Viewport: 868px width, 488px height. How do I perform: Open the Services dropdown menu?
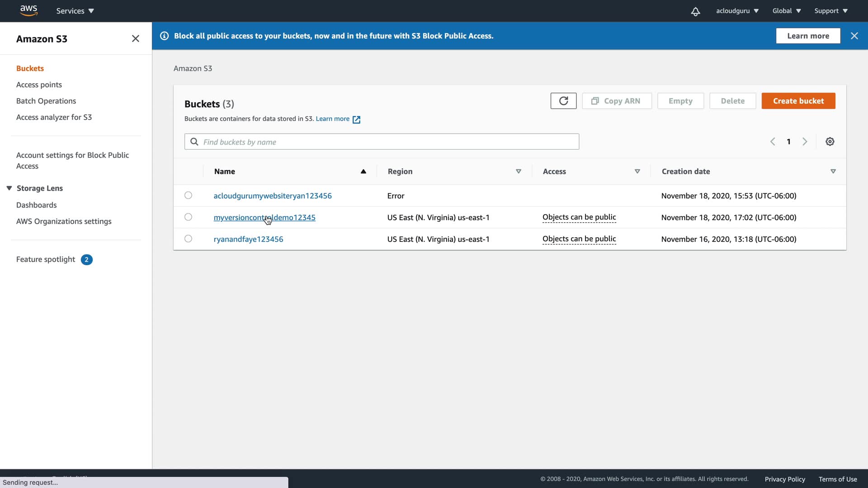(75, 11)
